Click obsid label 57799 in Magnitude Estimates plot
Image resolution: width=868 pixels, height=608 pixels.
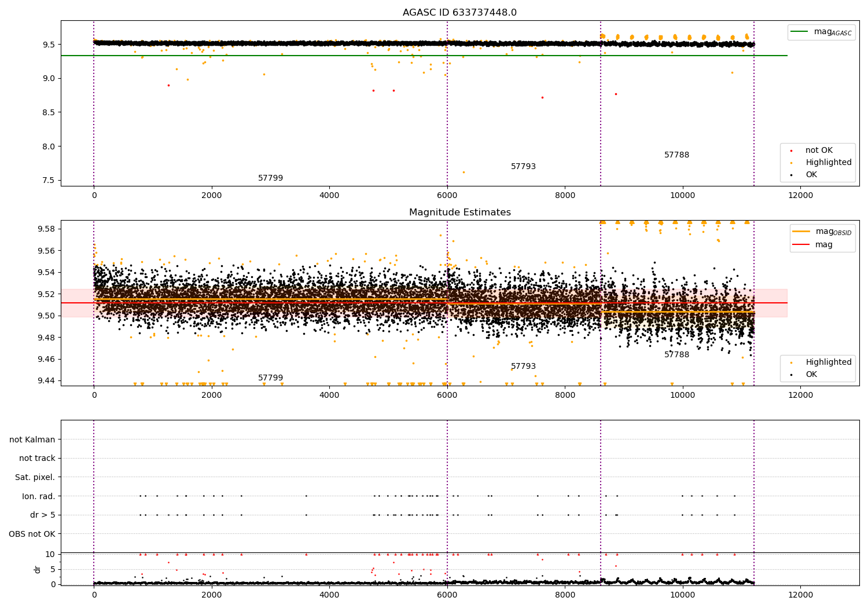pos(270,378)
